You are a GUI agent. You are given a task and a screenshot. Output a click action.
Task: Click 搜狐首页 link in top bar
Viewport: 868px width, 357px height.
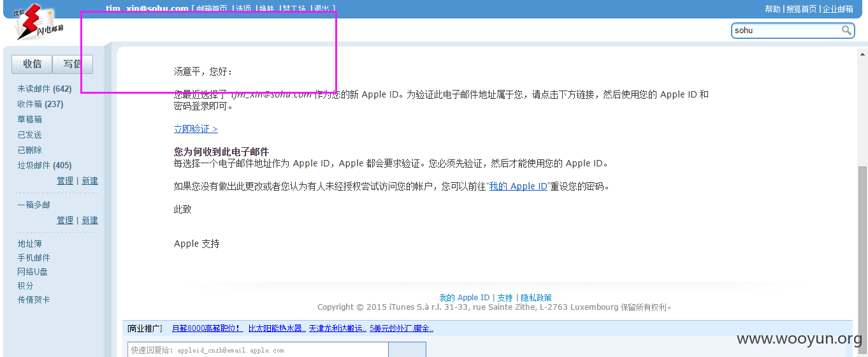(801, 9)
